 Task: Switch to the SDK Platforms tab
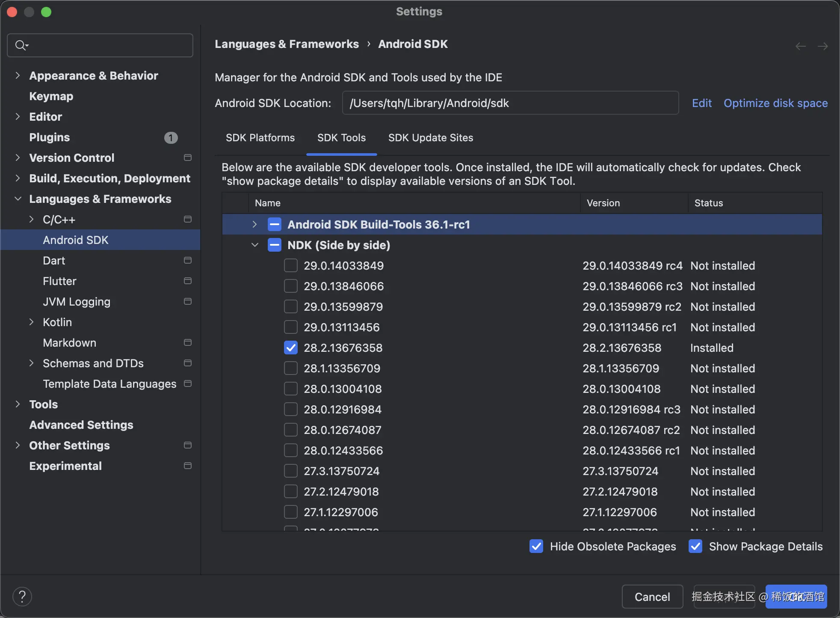click(x=260, y=137)
